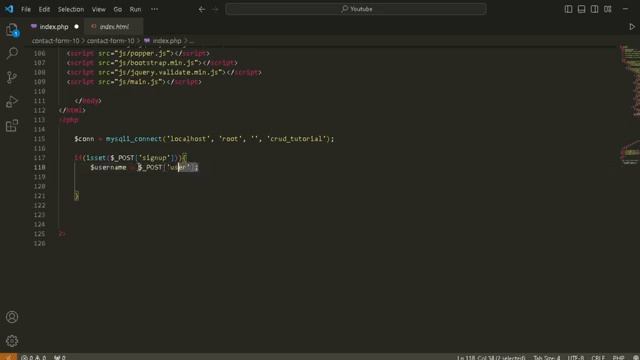Click the $username variable on line 118
Screen dimensions: 640x360
(x=108, y=167)
